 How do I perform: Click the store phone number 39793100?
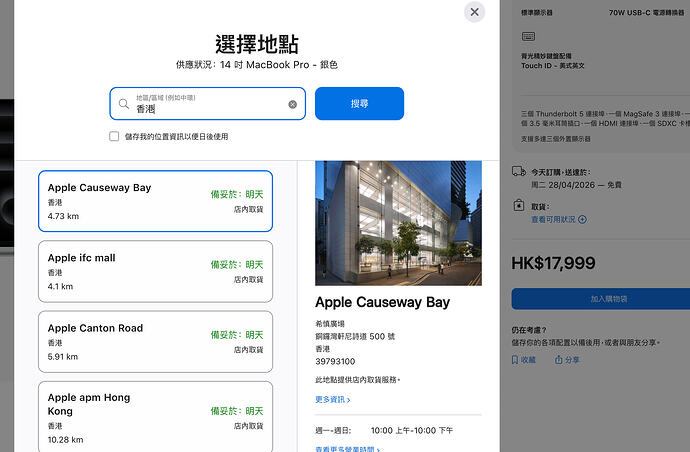click(335, 361)
